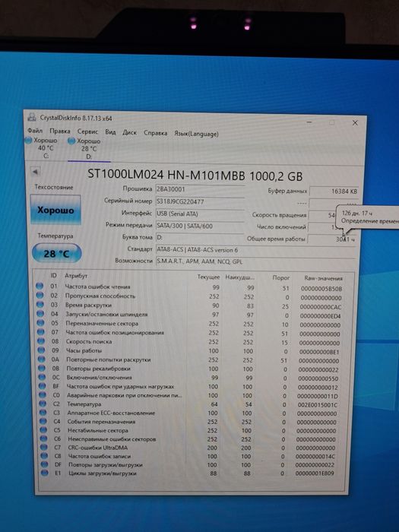This screenshot has width=399, height=532.
Task: Click the Raw-значения column header
Action: point(323,278)
